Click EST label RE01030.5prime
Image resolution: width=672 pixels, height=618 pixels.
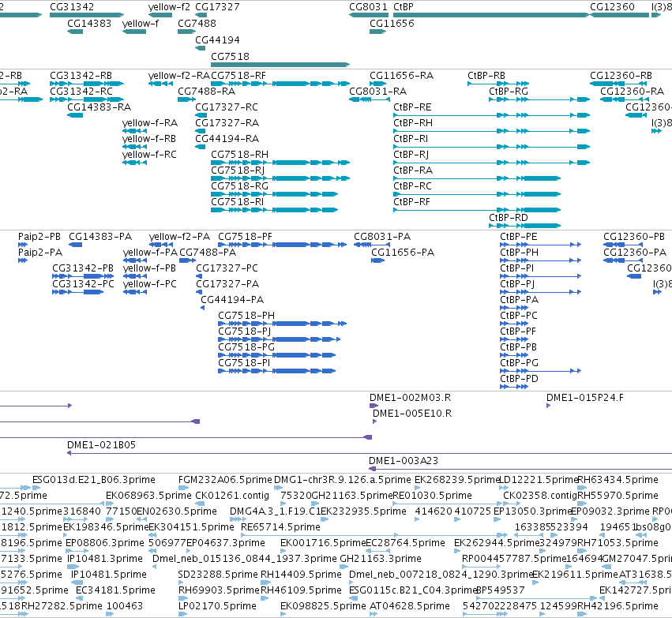[433, 496]
